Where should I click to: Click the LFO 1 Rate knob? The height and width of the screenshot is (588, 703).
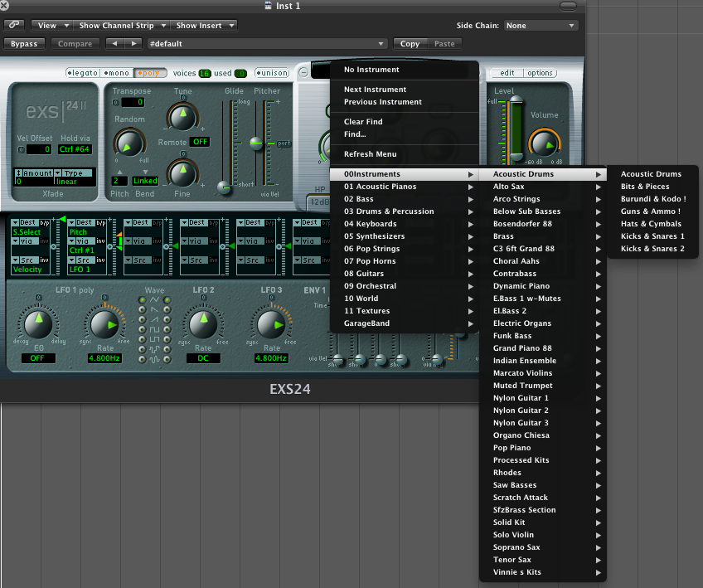[x=104, y=323]
